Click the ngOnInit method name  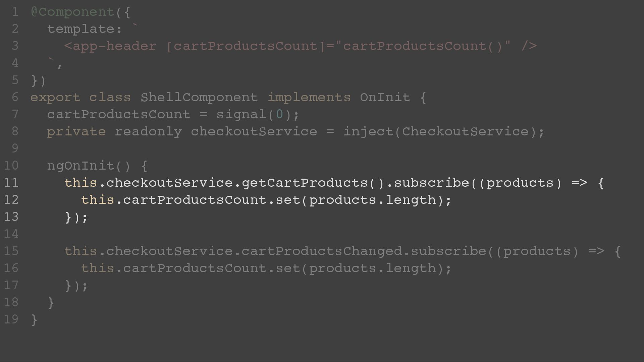[x=81, y=166]
